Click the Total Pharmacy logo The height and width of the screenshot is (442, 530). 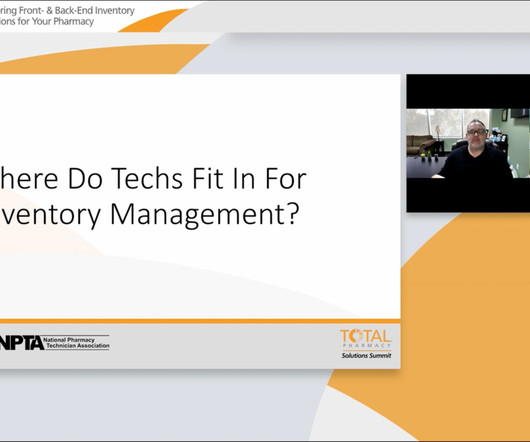(x=366, y=344)
